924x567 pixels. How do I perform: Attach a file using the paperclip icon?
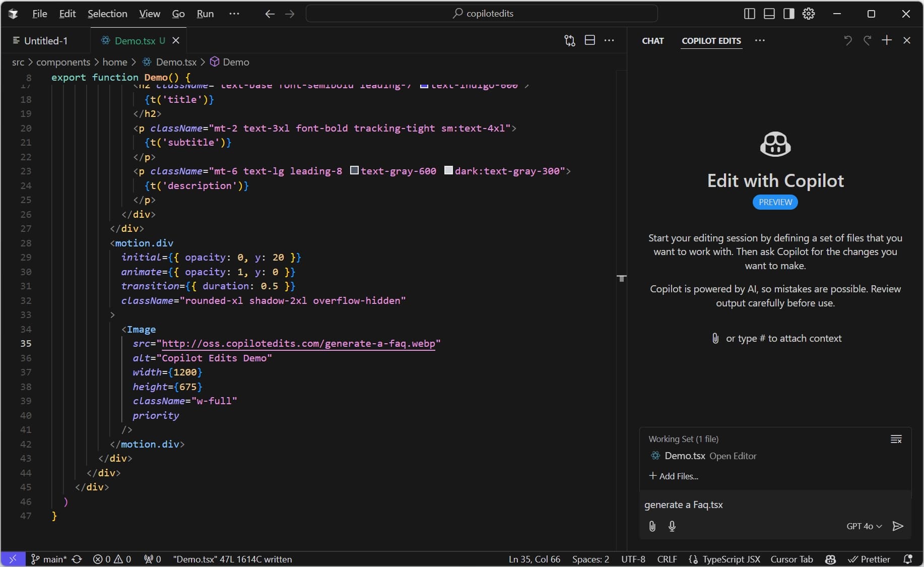tap(652, 527)
